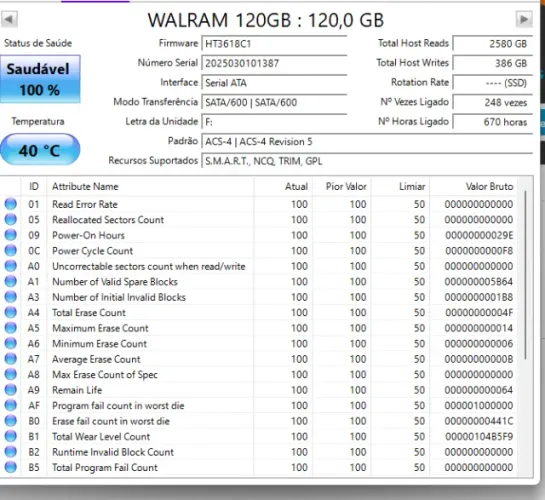Click the status icon for Runtime Invalid Block Count
The image size is (545, 500).
click(11, 452)
